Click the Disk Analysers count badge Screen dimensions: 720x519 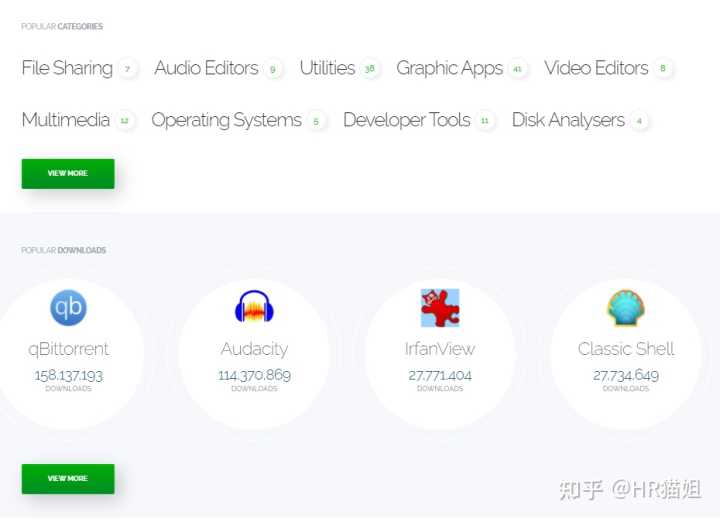639,121
